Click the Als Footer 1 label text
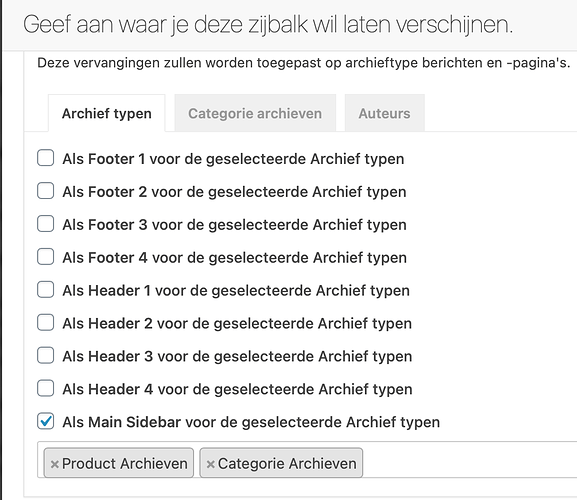This screenshot has width=577, height=500. pos(233,159)
